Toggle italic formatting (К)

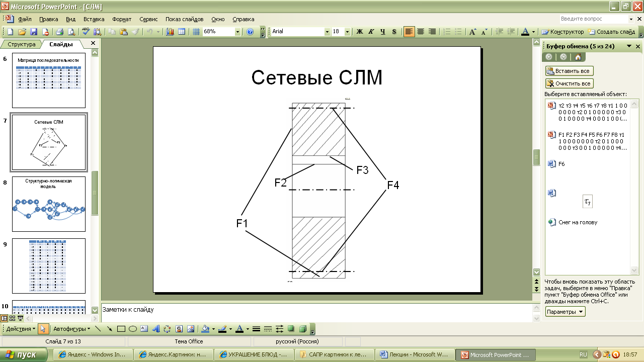371,32
